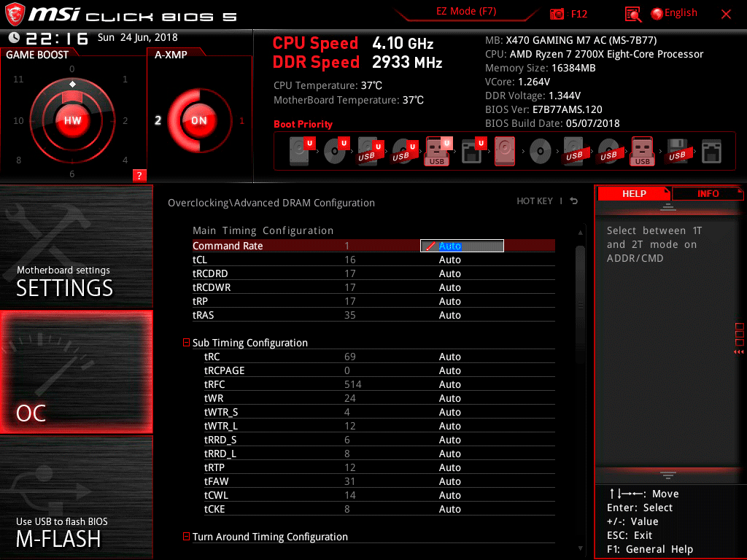Open the OC overclocking section
Screen dimensions: 747x560
(x=76, y=372)
